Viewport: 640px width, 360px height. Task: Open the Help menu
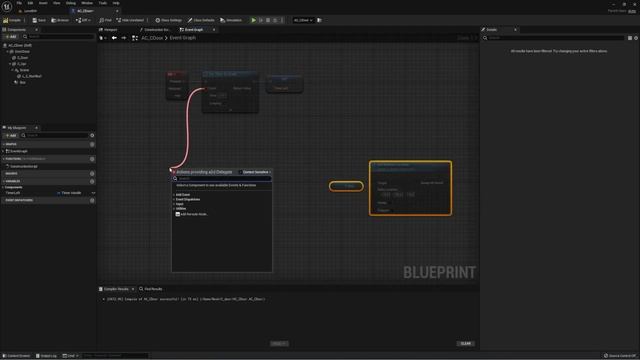click(x=116, y=3)
